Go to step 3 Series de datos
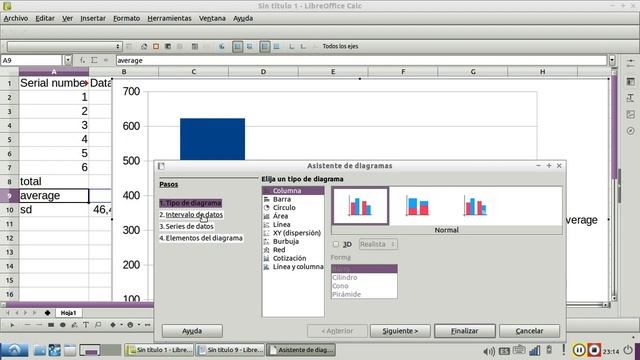 (187, 227)
